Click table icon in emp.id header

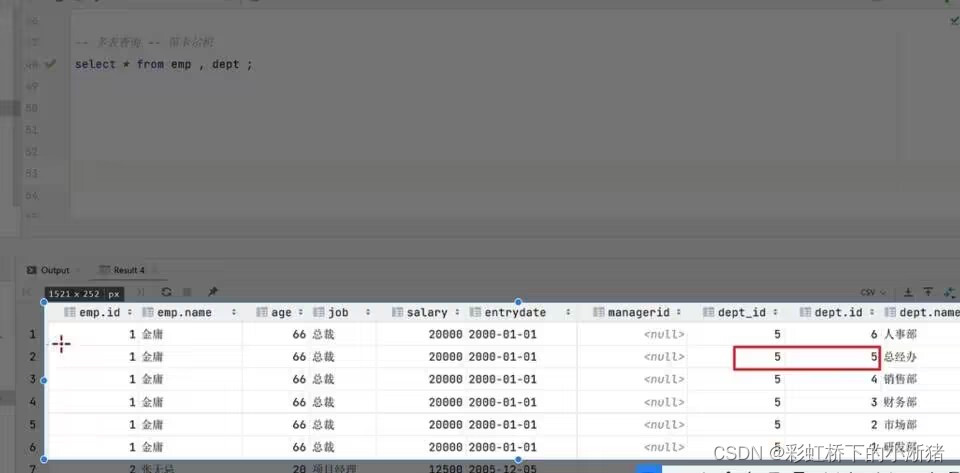[x=70, y=313]
